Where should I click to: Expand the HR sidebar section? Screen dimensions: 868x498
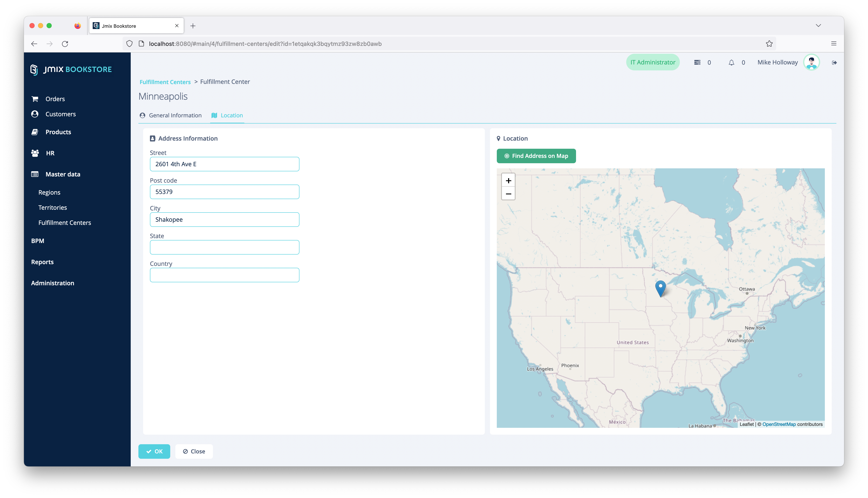click(50, 153)
